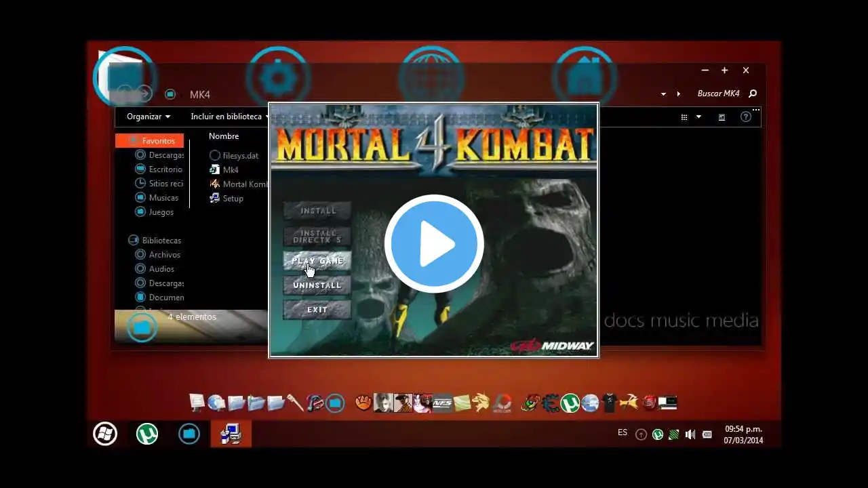Click the Bibliotecas icon in the navigation pane
The width and height of the screenshot is (868, 488).
tap(134, 241)
